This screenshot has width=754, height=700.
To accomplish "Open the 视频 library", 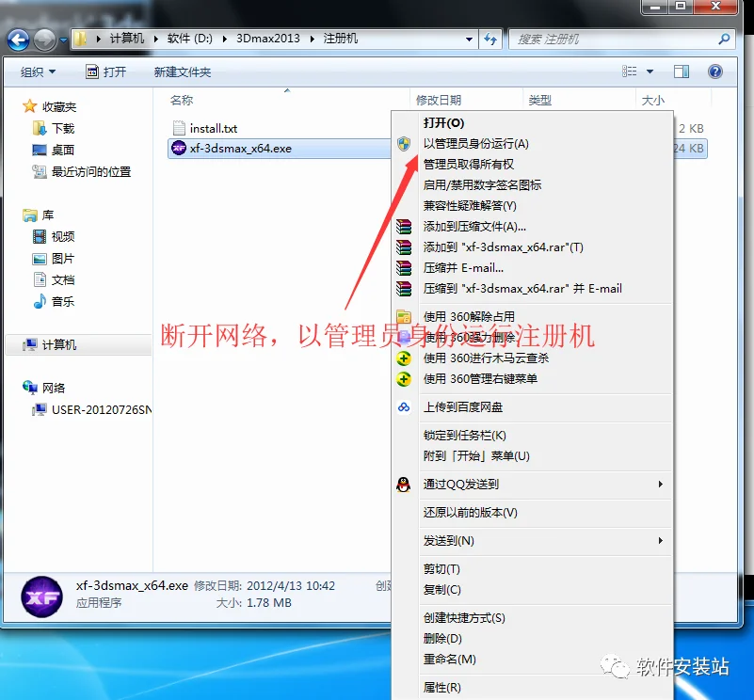I will [54, 236].
